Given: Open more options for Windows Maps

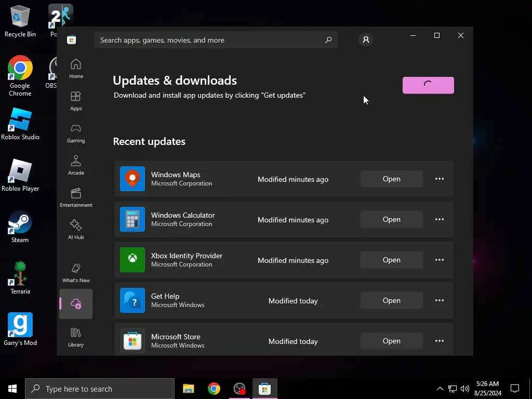Looking at the screenshot, I should point(440,179).
